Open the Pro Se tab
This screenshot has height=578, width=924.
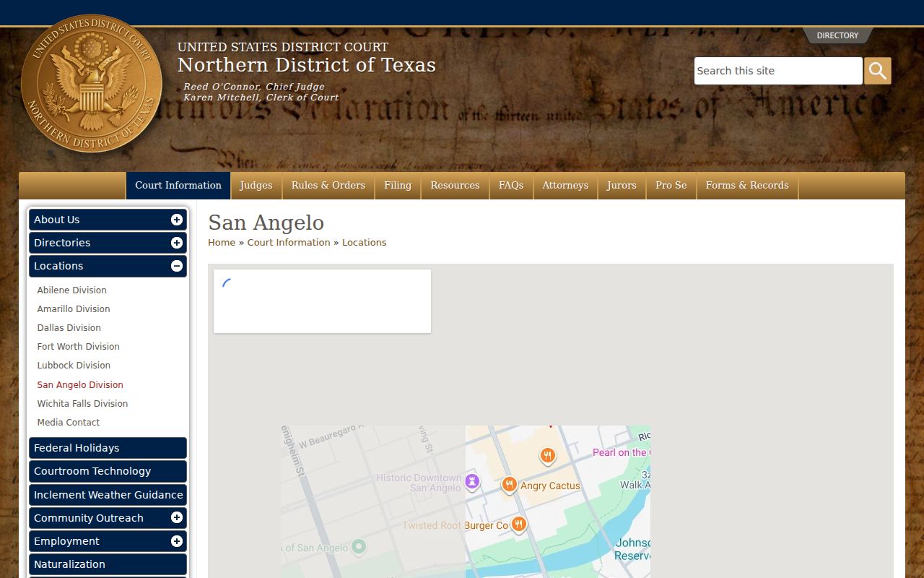coord(671,186)
